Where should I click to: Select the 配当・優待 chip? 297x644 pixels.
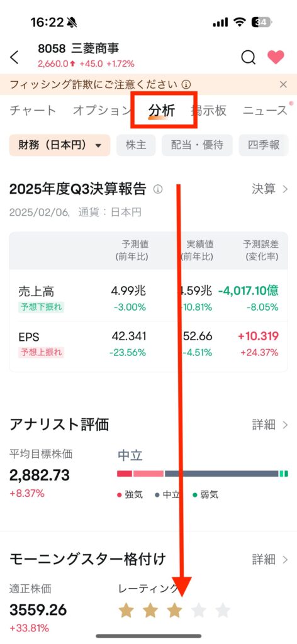(197, 145)
